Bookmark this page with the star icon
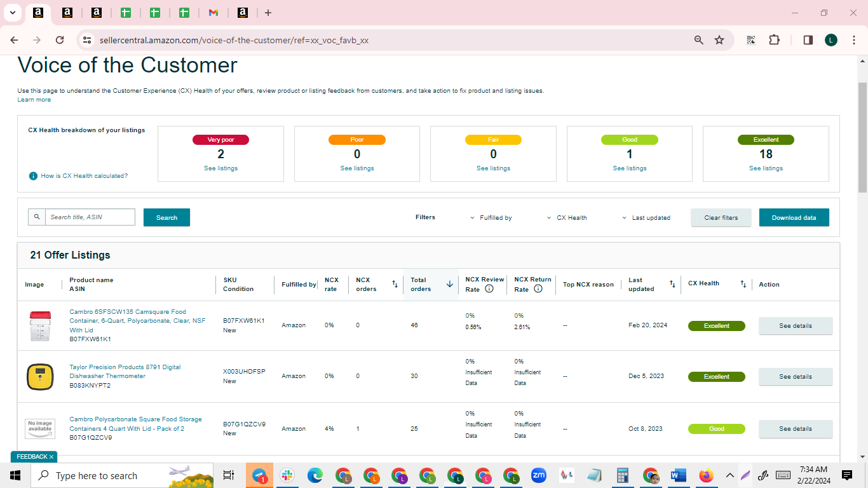The width and height of the screenshot is (868, 488). tap(719, 40)
